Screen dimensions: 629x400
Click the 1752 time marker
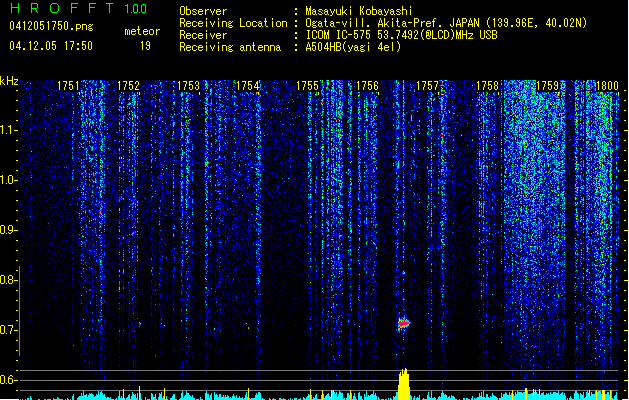[x=128, y=86]
